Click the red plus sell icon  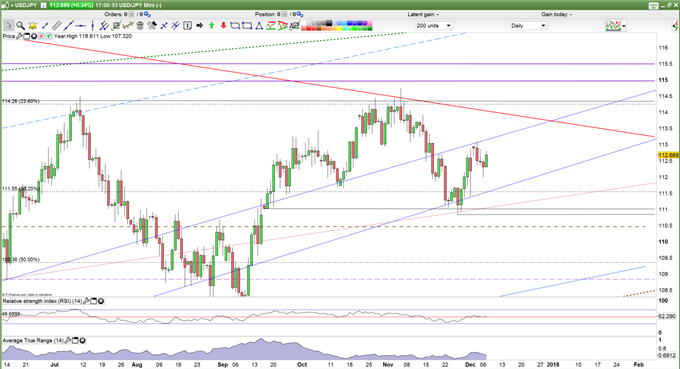click(41, 36)
